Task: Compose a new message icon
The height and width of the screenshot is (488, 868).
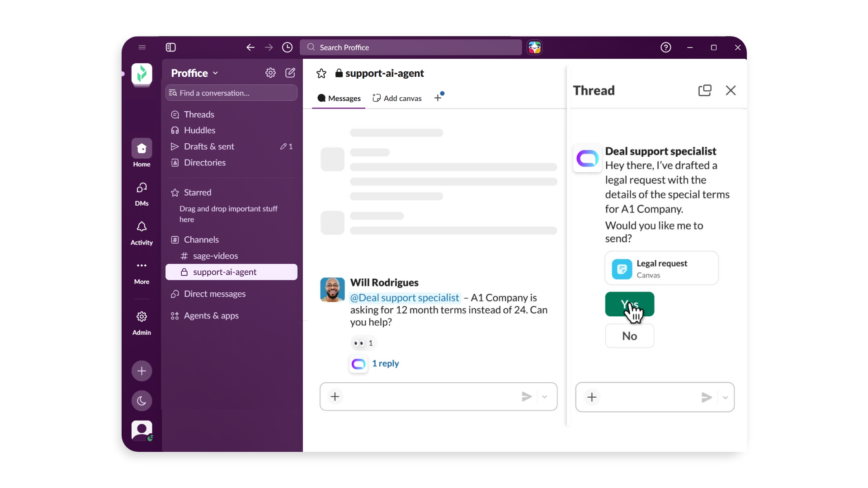Action: pos(290,73)
